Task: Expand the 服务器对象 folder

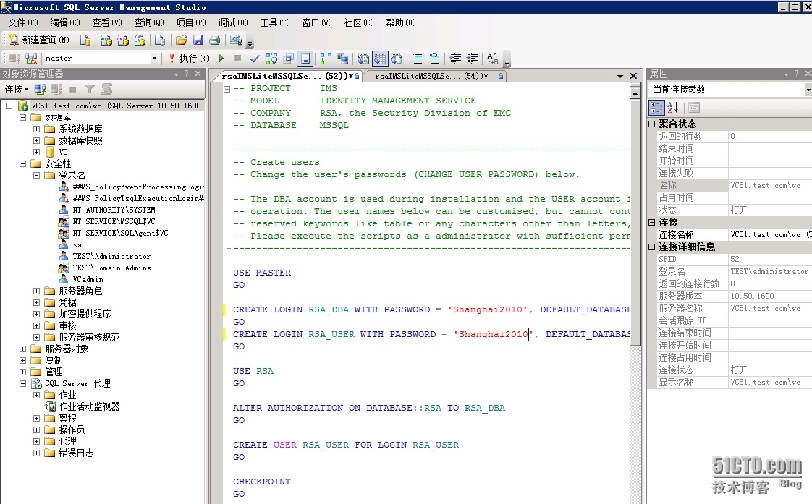Action: 22,349
